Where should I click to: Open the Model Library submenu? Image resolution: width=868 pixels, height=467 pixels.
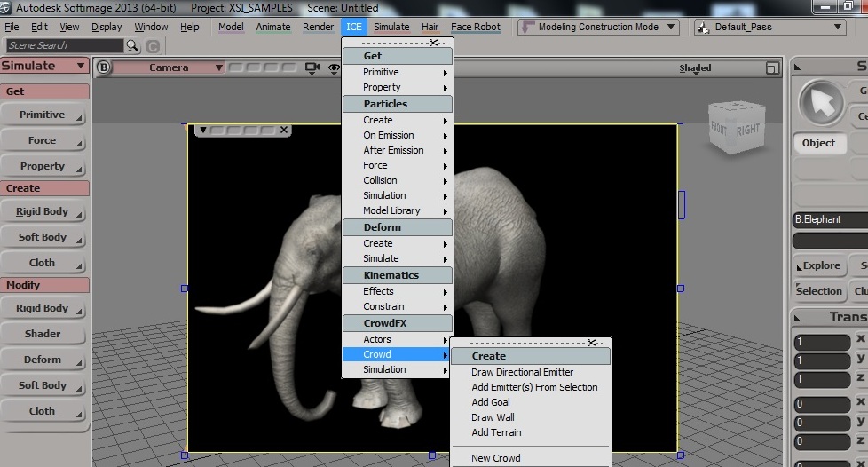[x=397, y=210]
